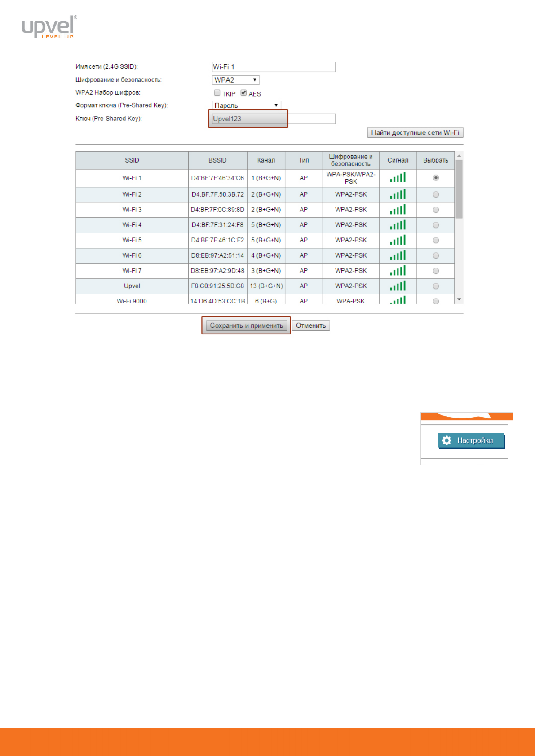Open the WPA2 encryption dropdown
The width and height of the screenshot is (535, 756).
pyautogui.click(x=235, y=80)
